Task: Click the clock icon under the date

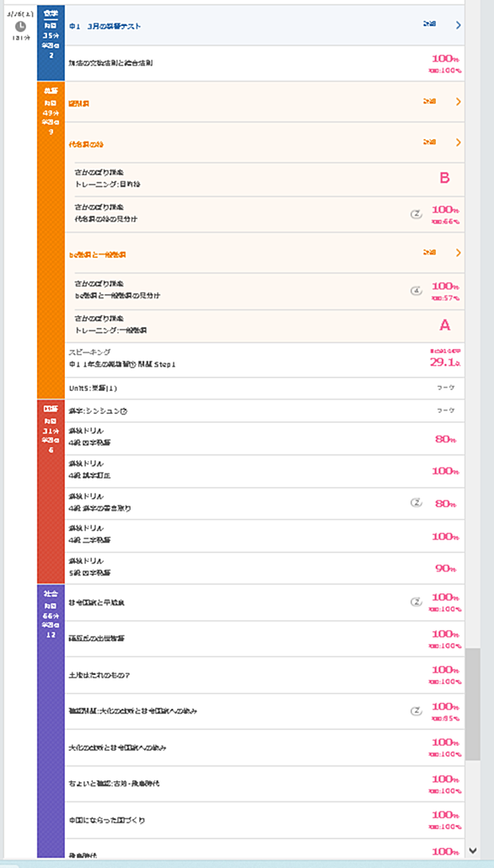Action: (20, 26)
